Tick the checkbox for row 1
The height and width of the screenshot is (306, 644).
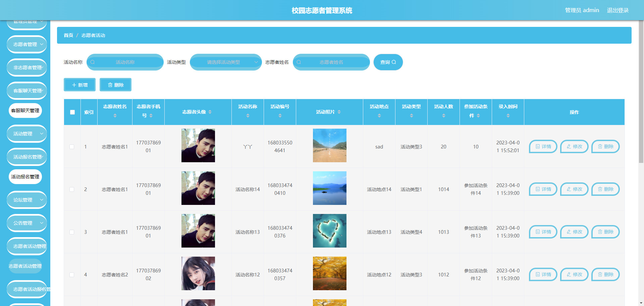pos(72,147)
